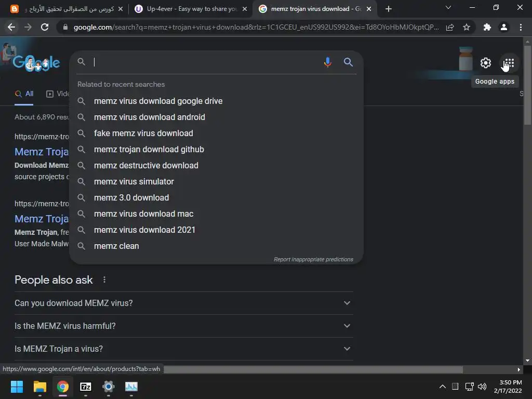
Task: Open the Google apps grid
Action: click(x=509, y=63)
